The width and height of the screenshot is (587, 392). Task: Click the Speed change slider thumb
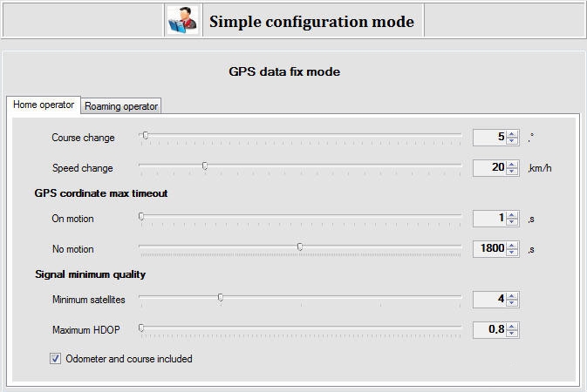[205, 166]
